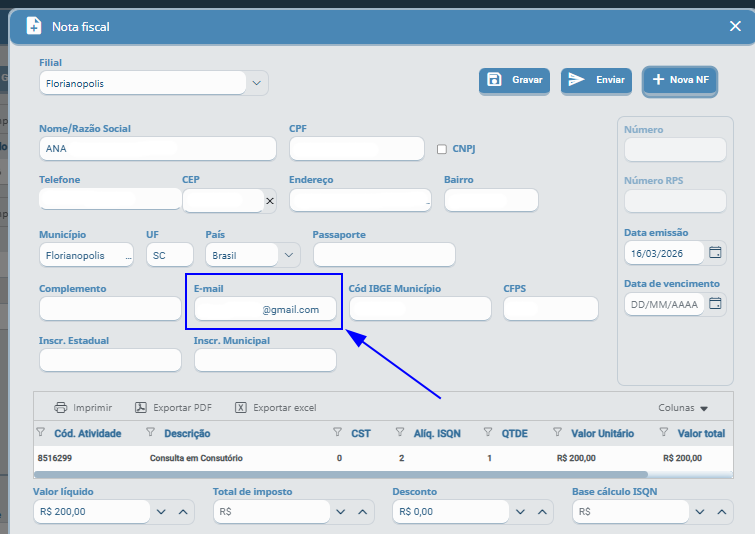
Task: Expand the País dropdown
Action: 288,255
